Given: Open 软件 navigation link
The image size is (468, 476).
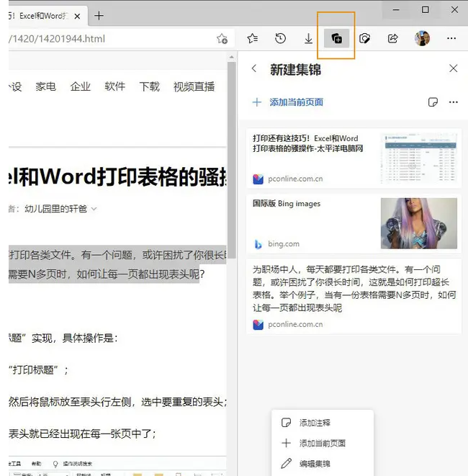Looking at the screenshot, I should pyautogui.click(x=114, y=86).
